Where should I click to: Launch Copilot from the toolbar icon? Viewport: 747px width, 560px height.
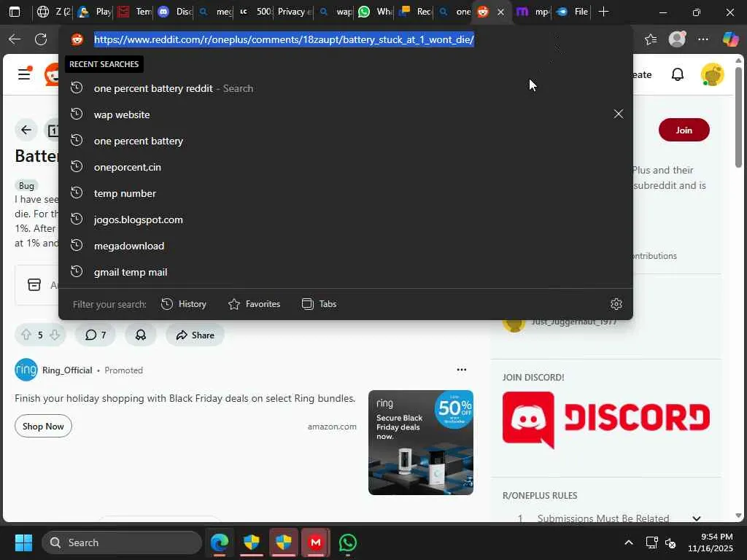tap(729, 39)
